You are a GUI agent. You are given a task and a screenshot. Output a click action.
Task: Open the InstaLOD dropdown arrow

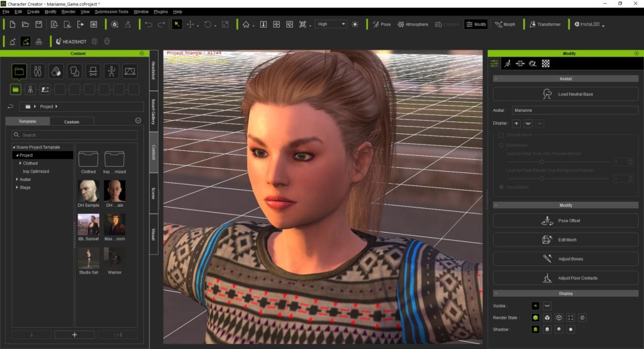(x=603, y=25)
